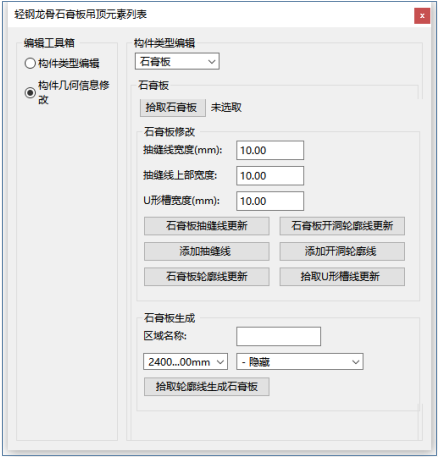Image resolution: width=438 pixels, height=458 pixels.
Task: Click the 石膏板抽缝线更新 button
Action: (x=206, y=226)
